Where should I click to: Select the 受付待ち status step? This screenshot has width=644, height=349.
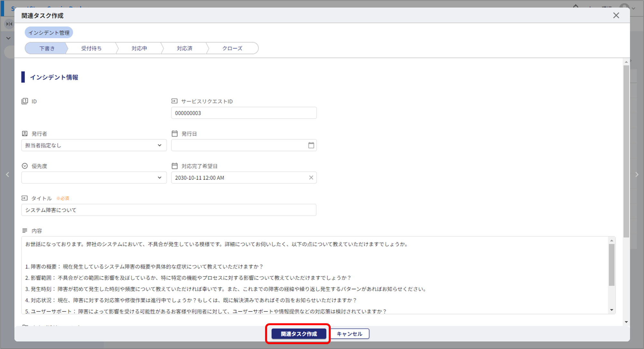coord(91,48)
